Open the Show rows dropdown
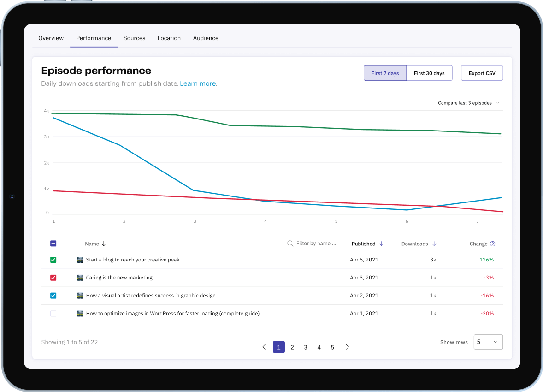This screenshot has height=392, width=543. pyautogui.click(x=488, y=342)
